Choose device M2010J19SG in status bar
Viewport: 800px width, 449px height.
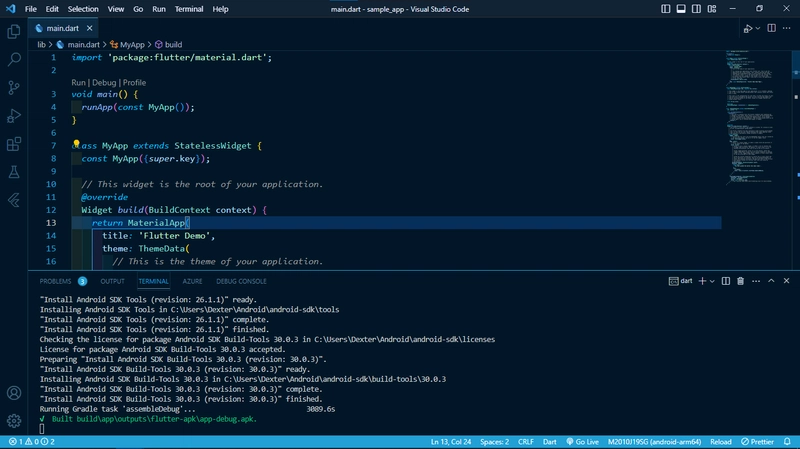pos(654,441)
